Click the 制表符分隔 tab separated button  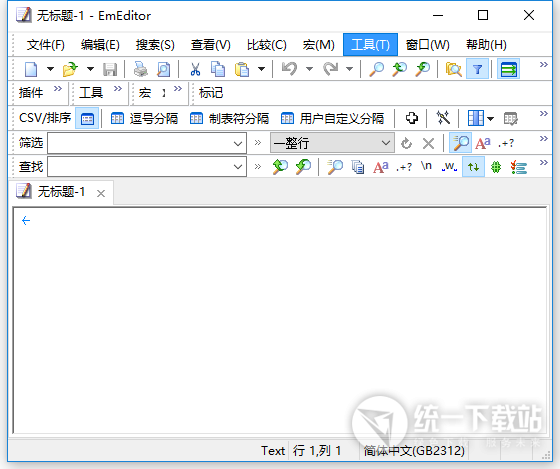tap(229, 118)
